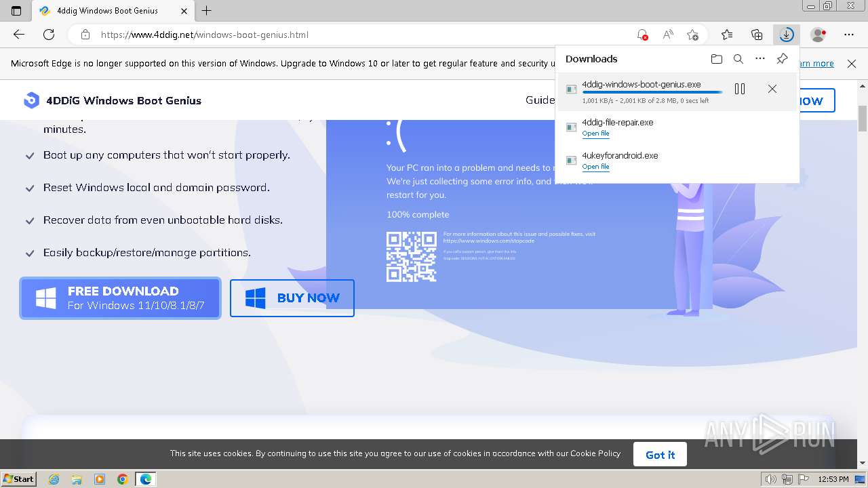Open Edge Settings and more menu
The height and width of the screenshot is (488, 868).
[x=849, y=35]
